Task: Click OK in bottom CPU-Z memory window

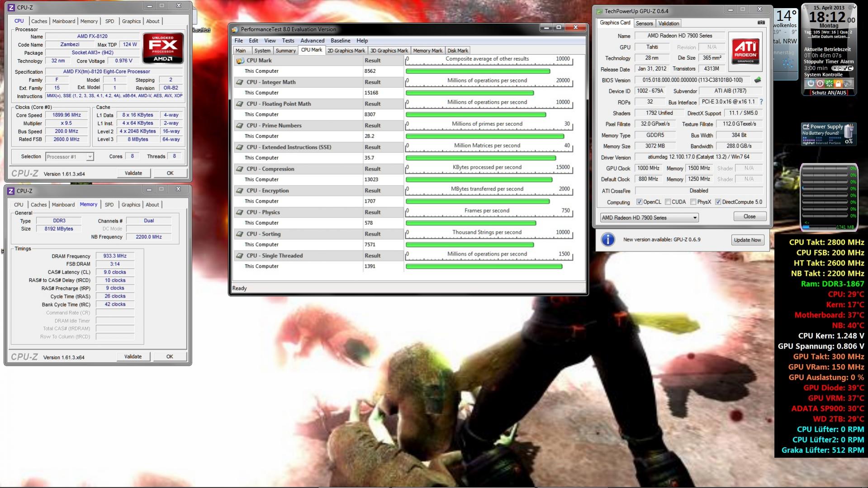Action: [x=170, y=356]
